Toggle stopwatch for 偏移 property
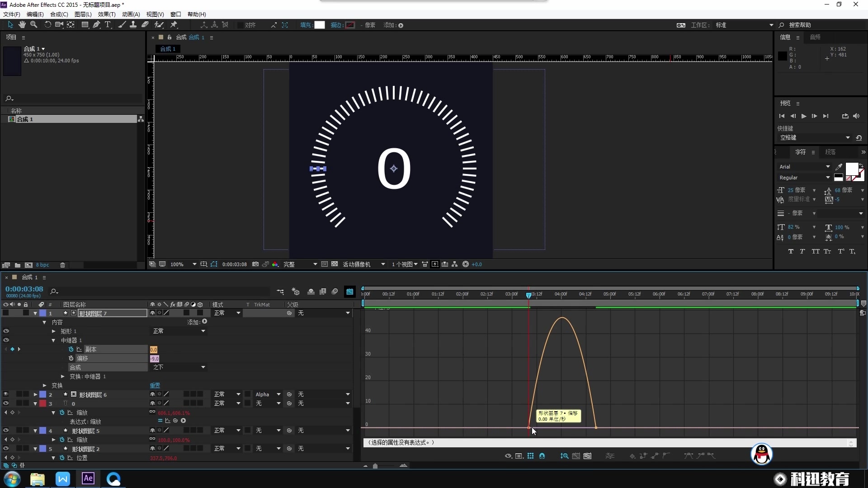The width and height of the screenshot is (868, 488). 71,358
